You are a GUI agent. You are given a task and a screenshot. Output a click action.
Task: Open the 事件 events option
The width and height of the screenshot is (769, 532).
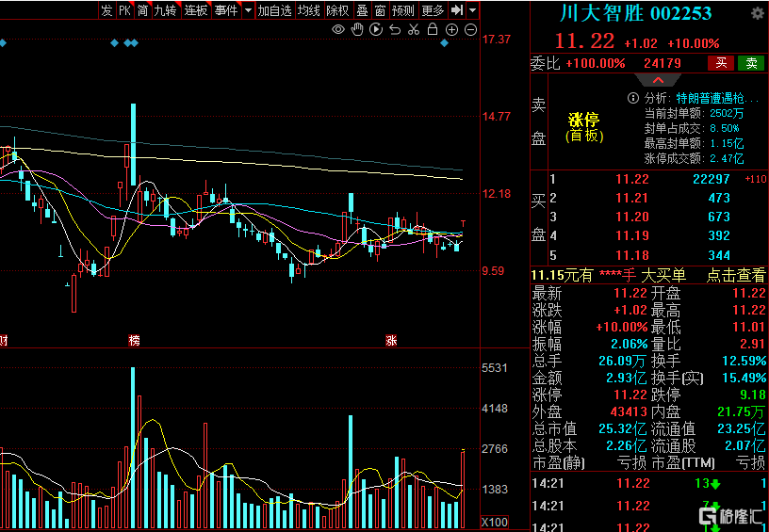(225, 10)
